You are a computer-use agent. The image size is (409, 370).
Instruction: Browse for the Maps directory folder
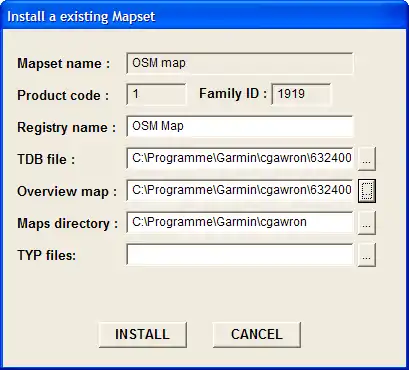pos(367,222)
